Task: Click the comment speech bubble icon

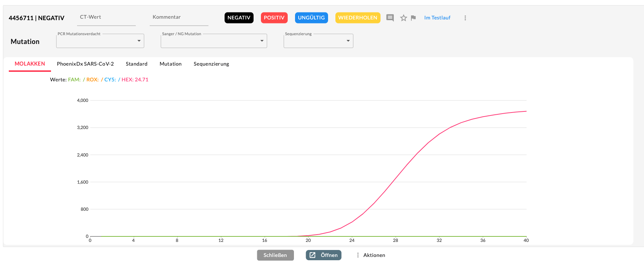Action: [x=390, y=18]
